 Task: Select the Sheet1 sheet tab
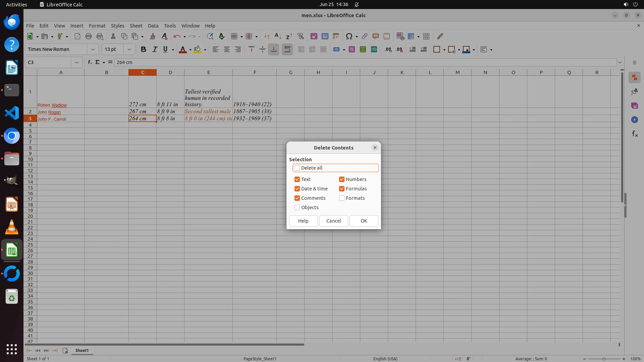tap(82, 350)
